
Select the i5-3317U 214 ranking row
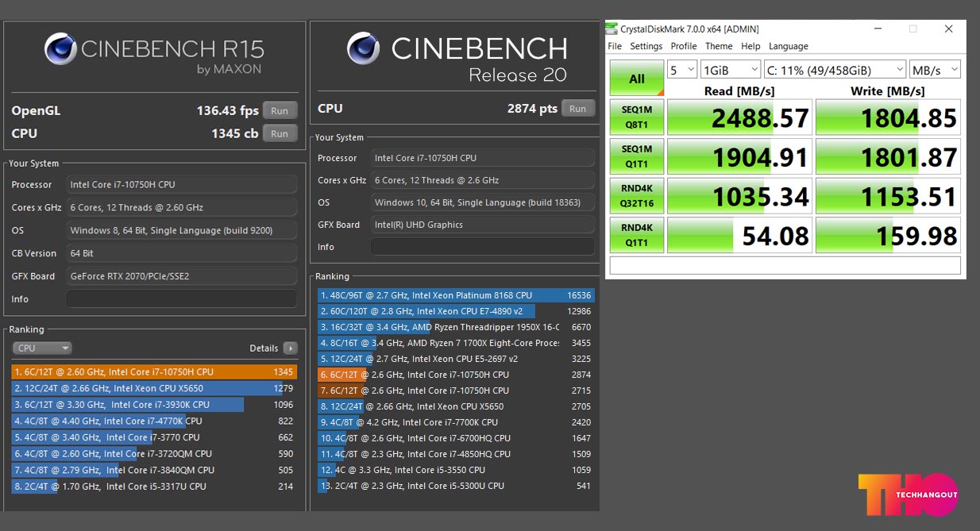[154, 487]
